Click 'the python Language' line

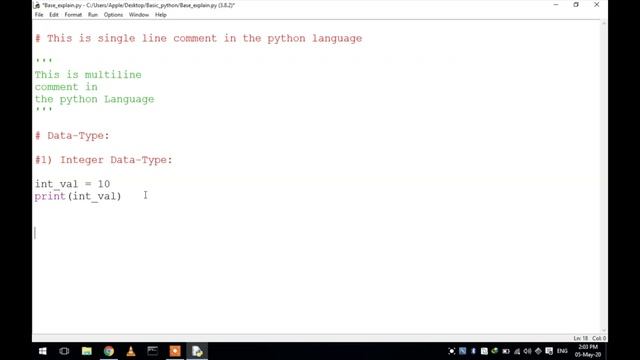94,99
